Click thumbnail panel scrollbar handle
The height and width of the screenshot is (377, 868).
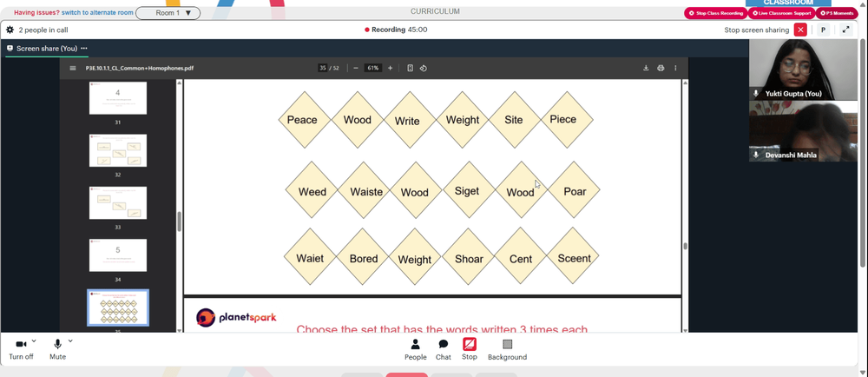tap(179, 222)
